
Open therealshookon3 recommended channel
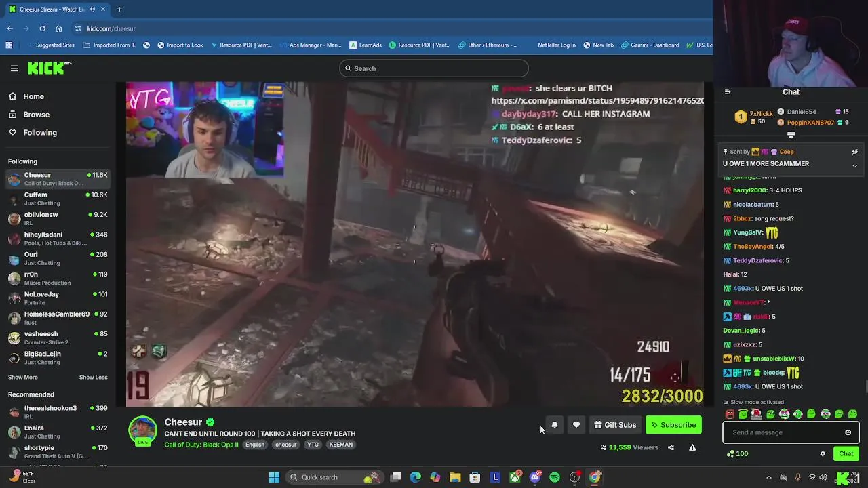pos(58,412)
